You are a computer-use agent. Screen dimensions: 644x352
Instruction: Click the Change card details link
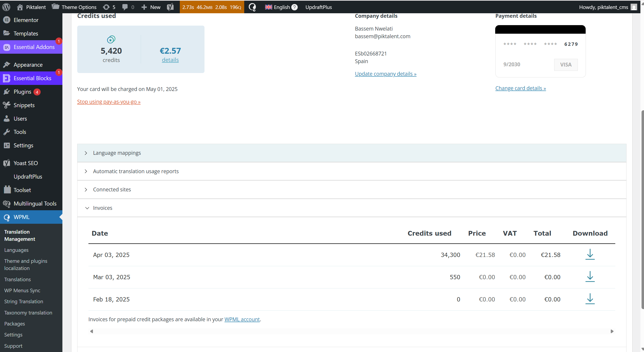pyautogui.click(x=520, y=88)
